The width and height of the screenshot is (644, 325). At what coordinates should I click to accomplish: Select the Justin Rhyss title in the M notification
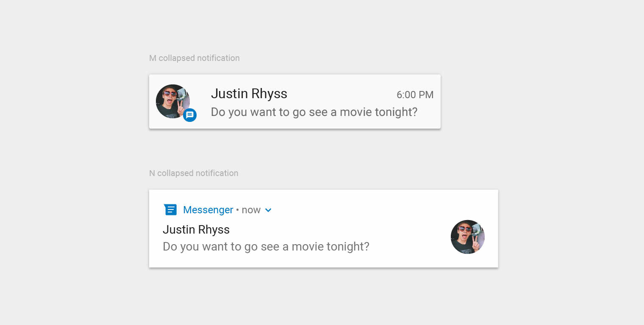(x=249, y=94)
